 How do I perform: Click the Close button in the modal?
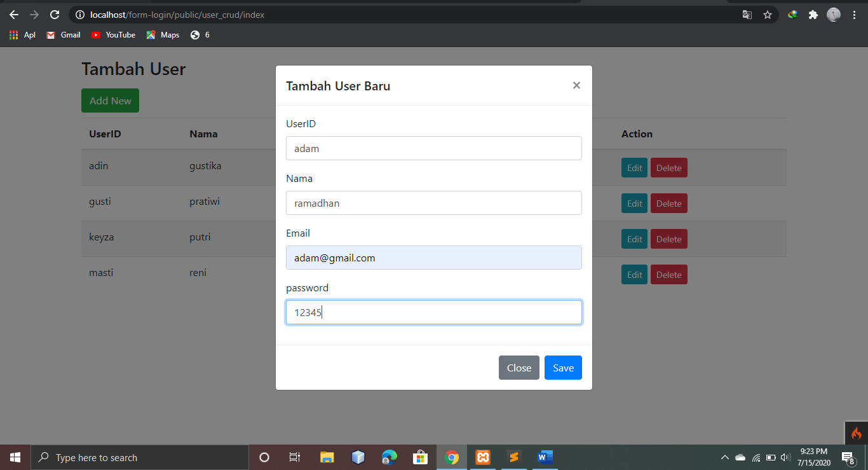click(x=519, y=368)
